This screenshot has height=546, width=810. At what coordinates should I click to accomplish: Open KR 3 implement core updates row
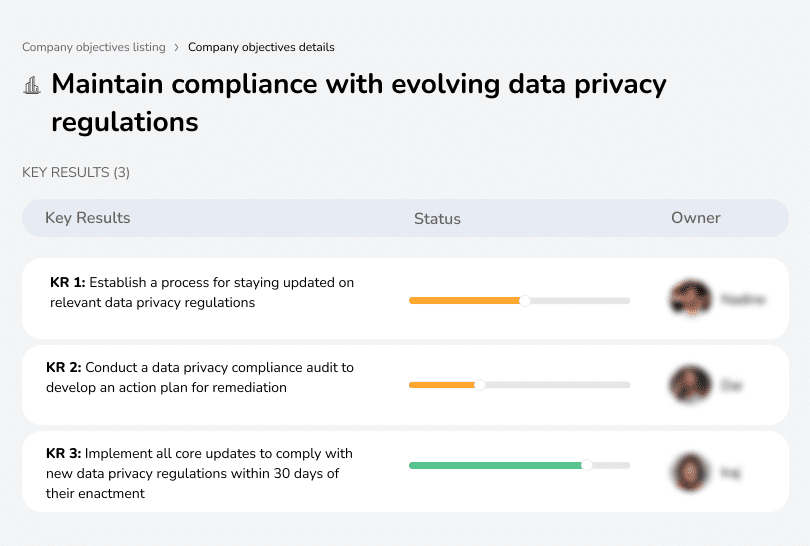pos(199,473)
